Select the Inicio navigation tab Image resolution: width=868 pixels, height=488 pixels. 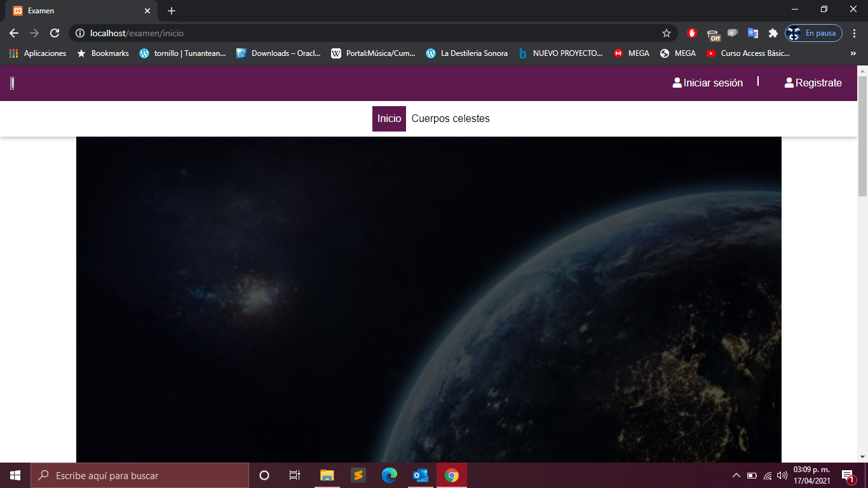pos(389,119)
